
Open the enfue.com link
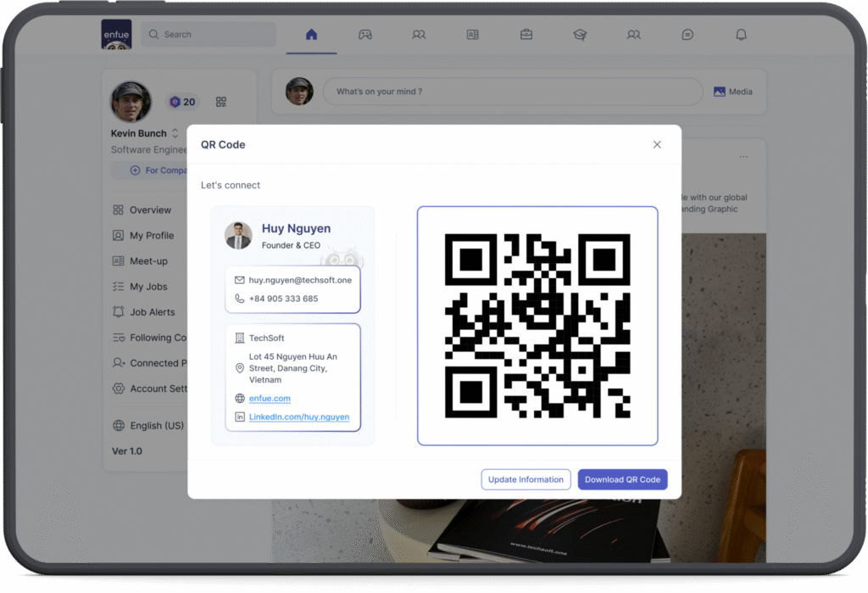[x=270, y=398]
